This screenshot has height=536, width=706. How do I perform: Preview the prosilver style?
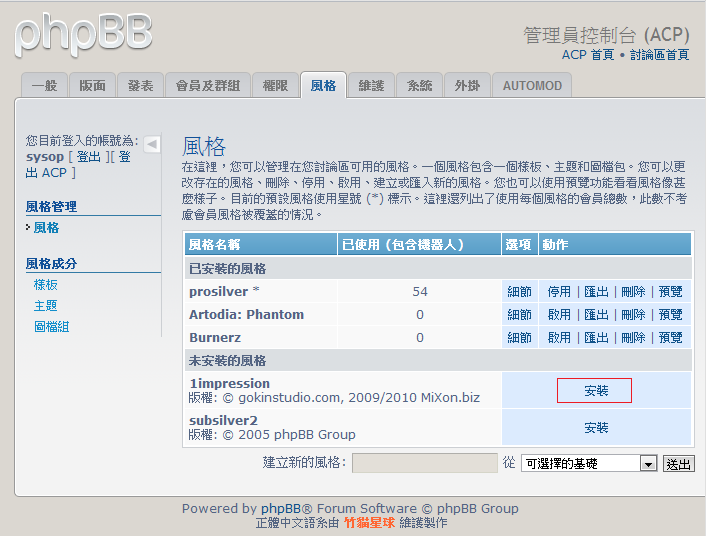click(670, 291)
